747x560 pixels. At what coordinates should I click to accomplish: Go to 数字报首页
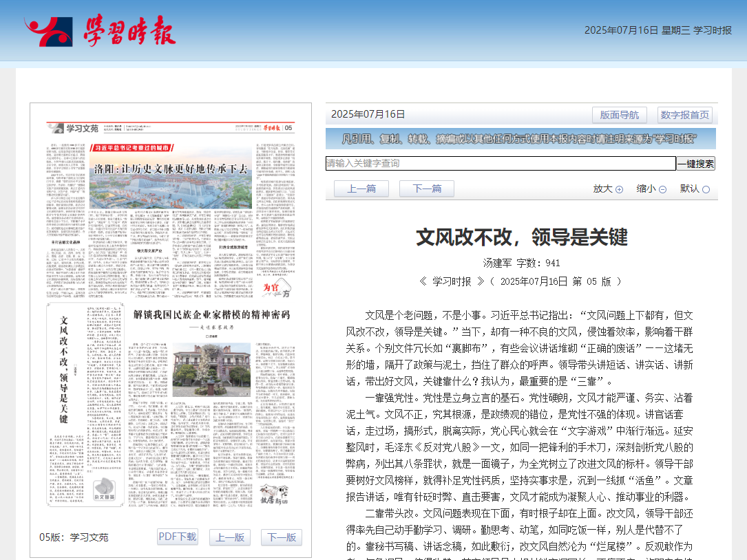pyautogui.click(x=684, y=115)
